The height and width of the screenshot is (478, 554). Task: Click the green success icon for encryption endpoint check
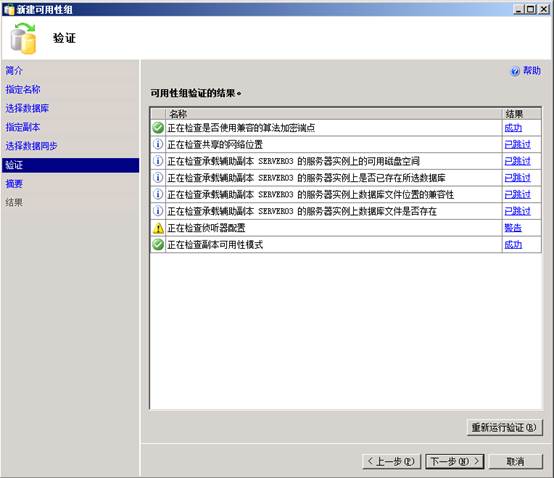pos(158,128)
